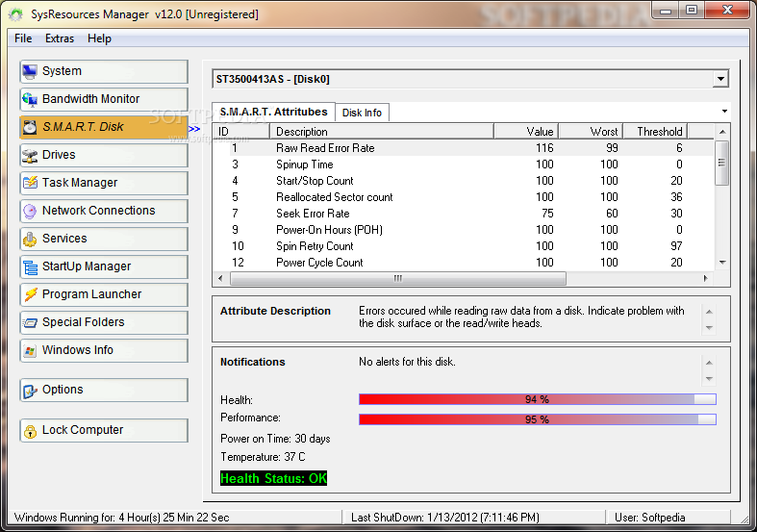757x532 pixels.
Task: Sort by the ID column header
Action: click(240, 131)
